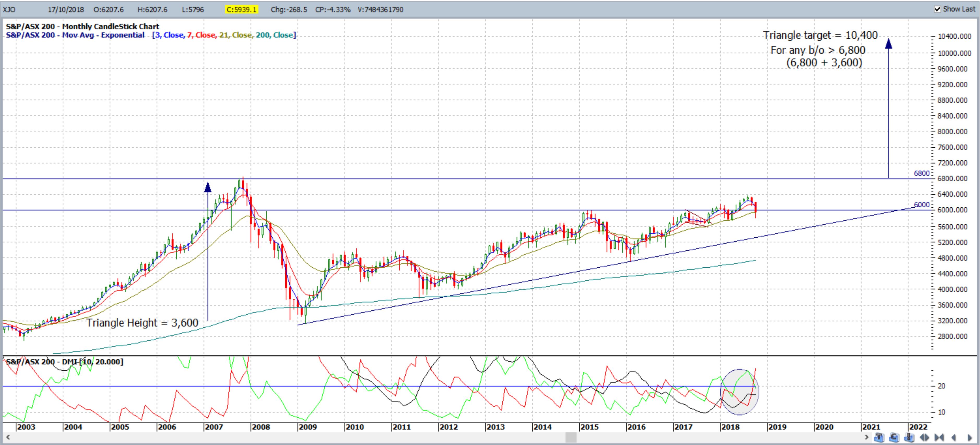Click the horizontal scrollbar right arrow

point(866,437)
